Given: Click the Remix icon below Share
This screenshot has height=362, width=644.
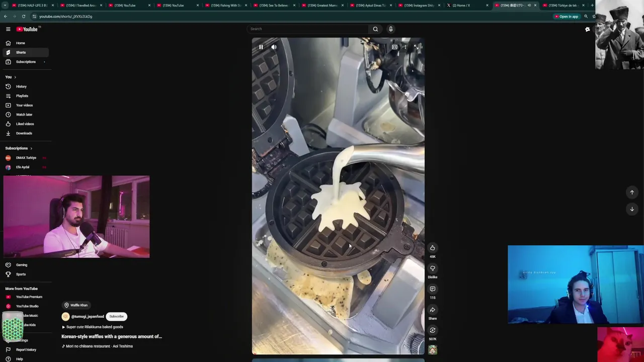Looking at the screenshot, I should point(432,330).
